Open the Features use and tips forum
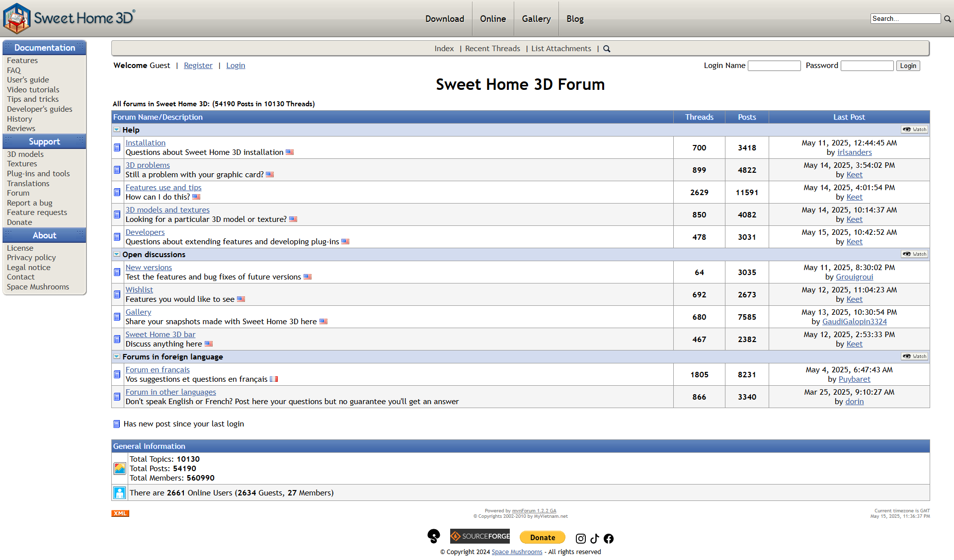 coord(163,188)
